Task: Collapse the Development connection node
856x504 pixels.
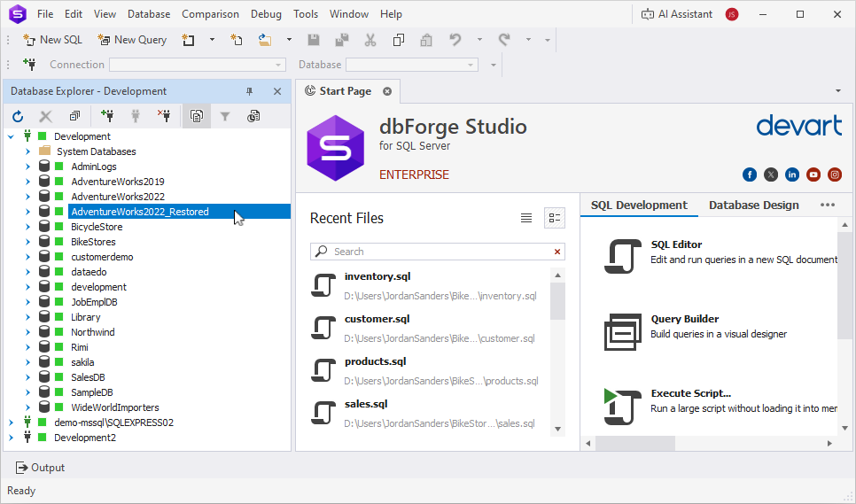Action: [x=11, y=136]
